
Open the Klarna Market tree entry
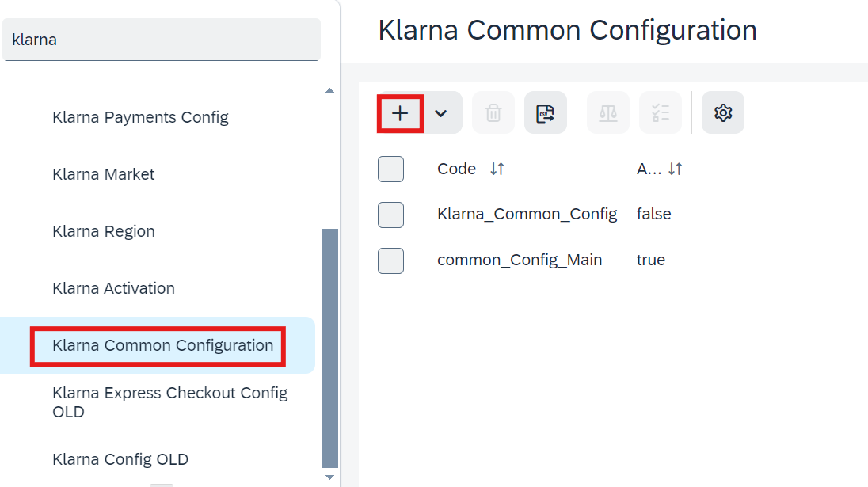pos(104,174)
